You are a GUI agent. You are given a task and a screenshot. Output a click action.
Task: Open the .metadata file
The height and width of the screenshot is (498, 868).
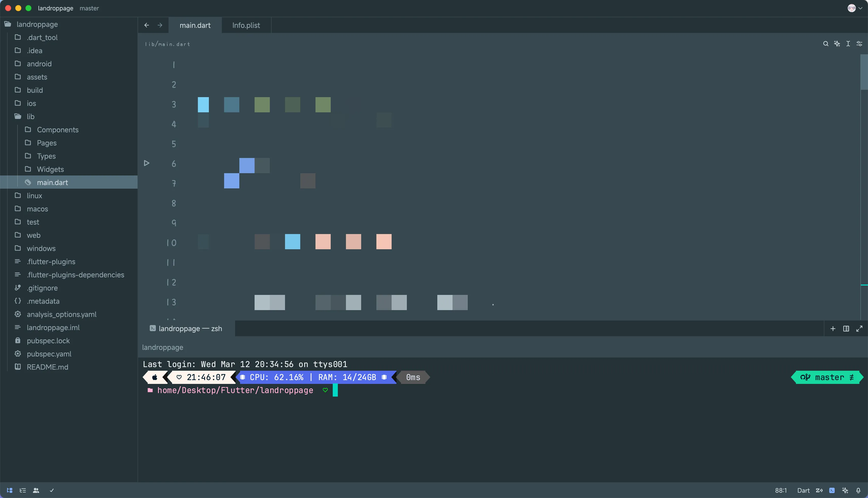[x=69, y=301]
